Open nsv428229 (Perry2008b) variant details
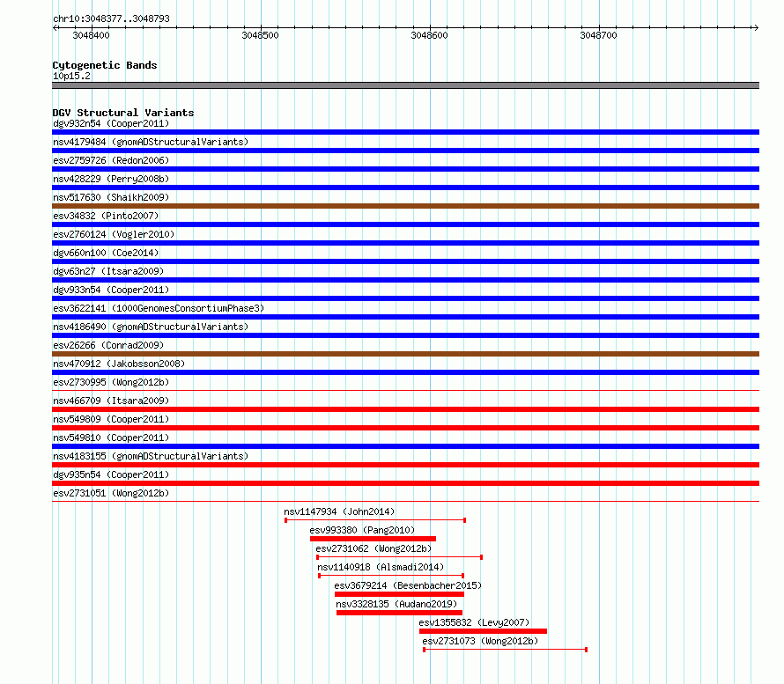This screenshot has width=784, height=684. pyautogui.click(x=111, y=179)
